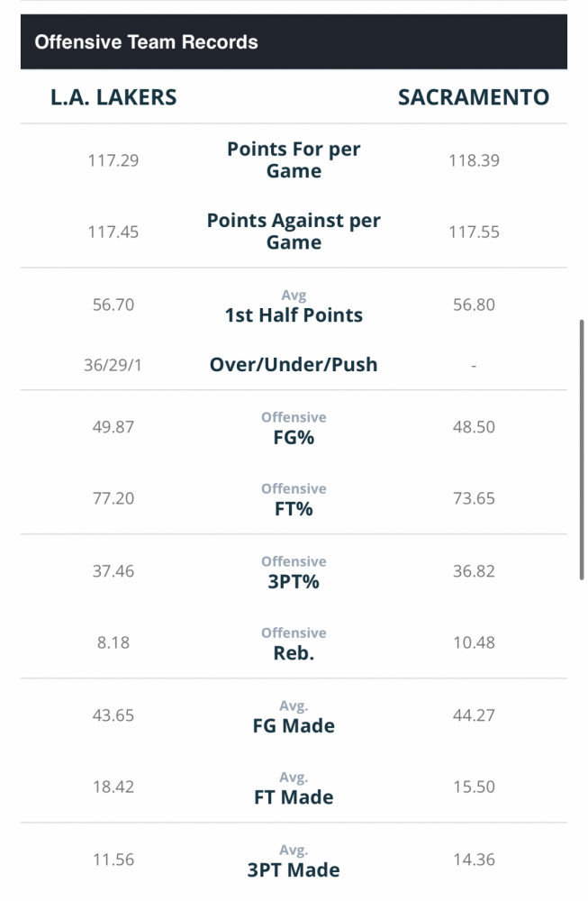588x901 pixels.
Task: Tap the 1st Half Points label
Action: coord(294,315)
